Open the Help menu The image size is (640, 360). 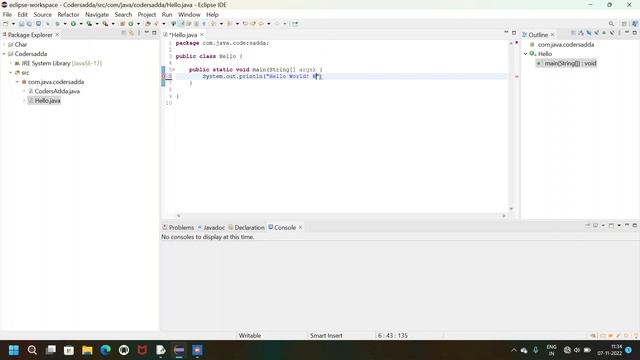coord(212,14)
